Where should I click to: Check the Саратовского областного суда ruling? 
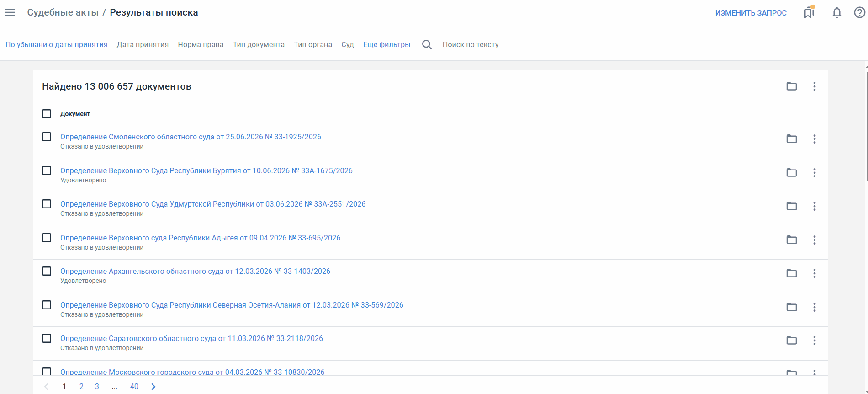(47, 338)
